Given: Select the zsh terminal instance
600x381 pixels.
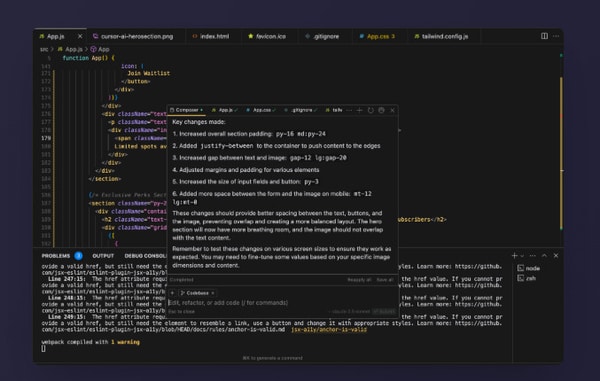Looking at the screenshot, I should [x=527, y=278].
